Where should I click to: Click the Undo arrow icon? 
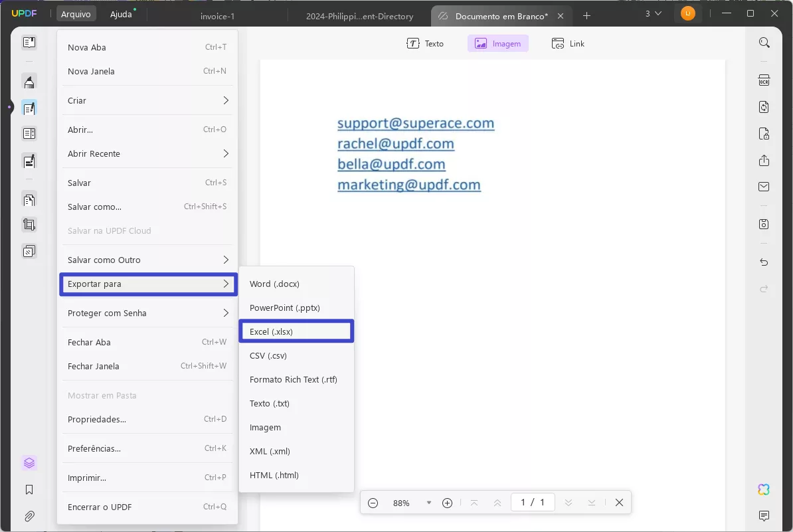coord(764,262)
